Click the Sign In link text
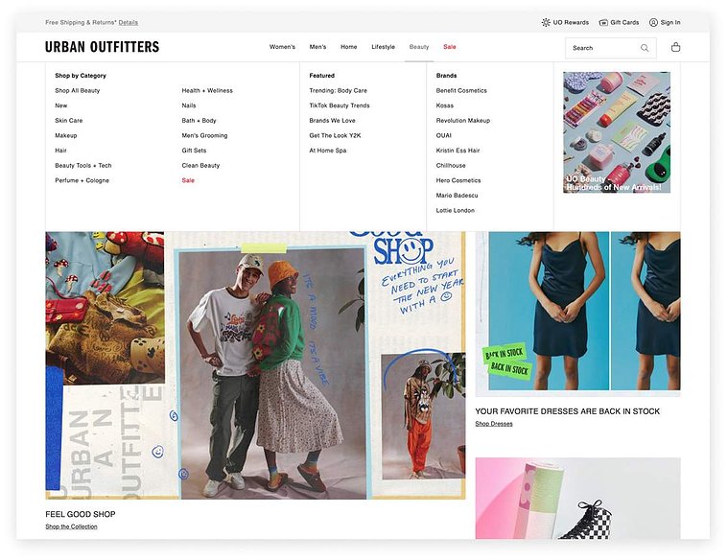Viewport: 728px width, 560px height. tap(670, 22)
